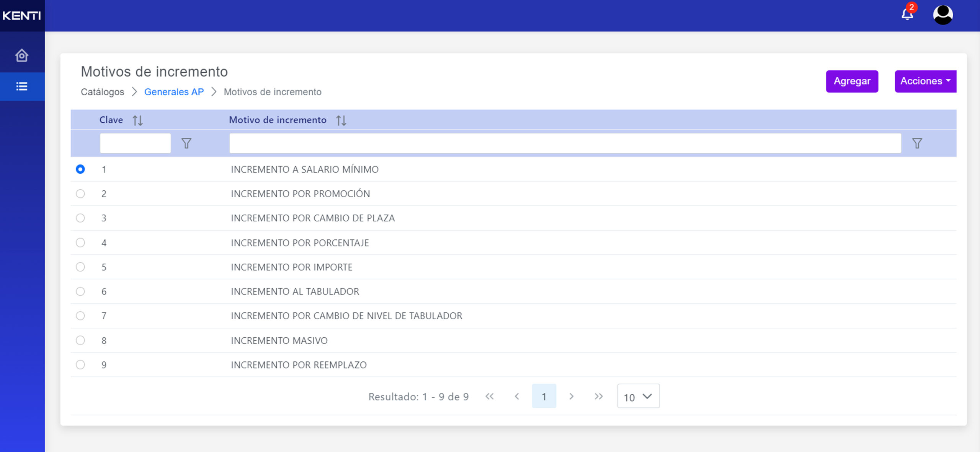Expand the Acciones dropdown
Screen dimensions: 980x452
[925, 81]
